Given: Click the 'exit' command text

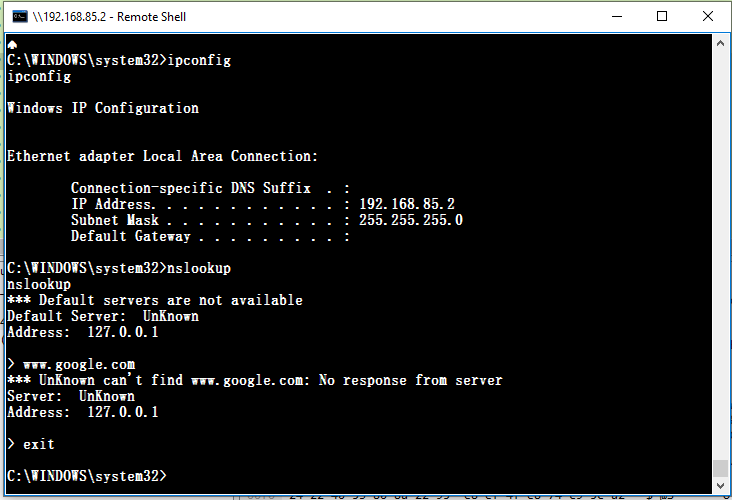Looking at the screenshot, I should [39, 443].
